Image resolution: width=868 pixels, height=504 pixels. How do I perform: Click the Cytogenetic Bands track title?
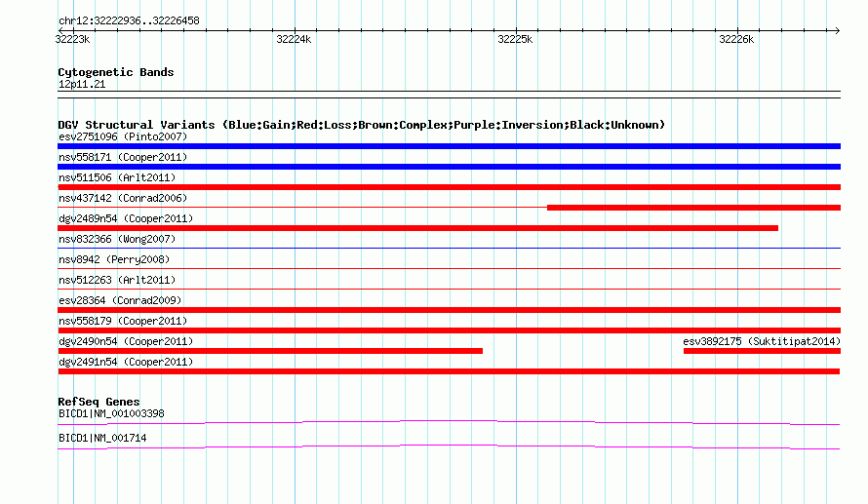(x=116, y=72)
